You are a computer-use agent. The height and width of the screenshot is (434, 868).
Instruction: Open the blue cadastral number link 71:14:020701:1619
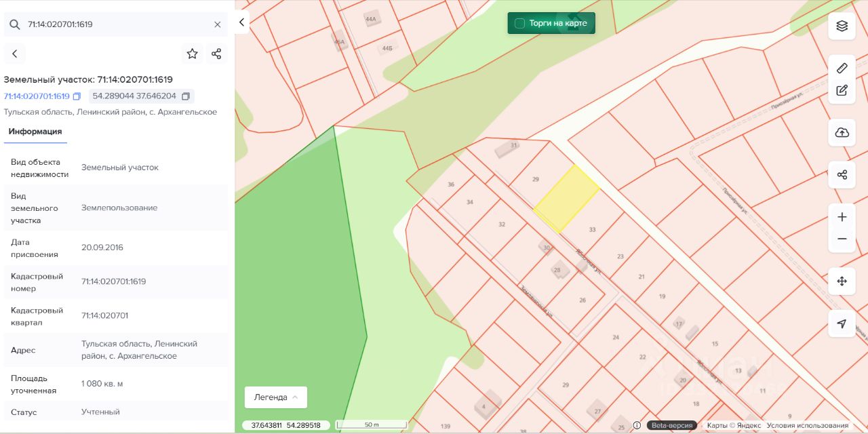37,96
